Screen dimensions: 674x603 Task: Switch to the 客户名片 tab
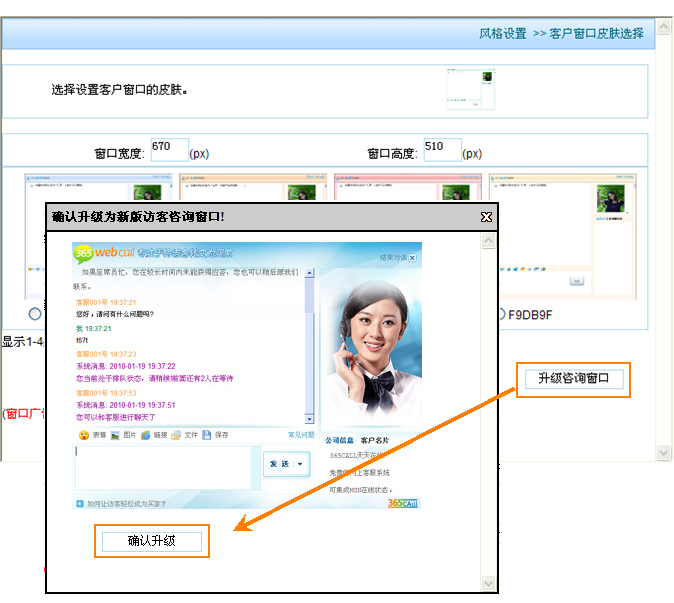click(x=375, y=440)
